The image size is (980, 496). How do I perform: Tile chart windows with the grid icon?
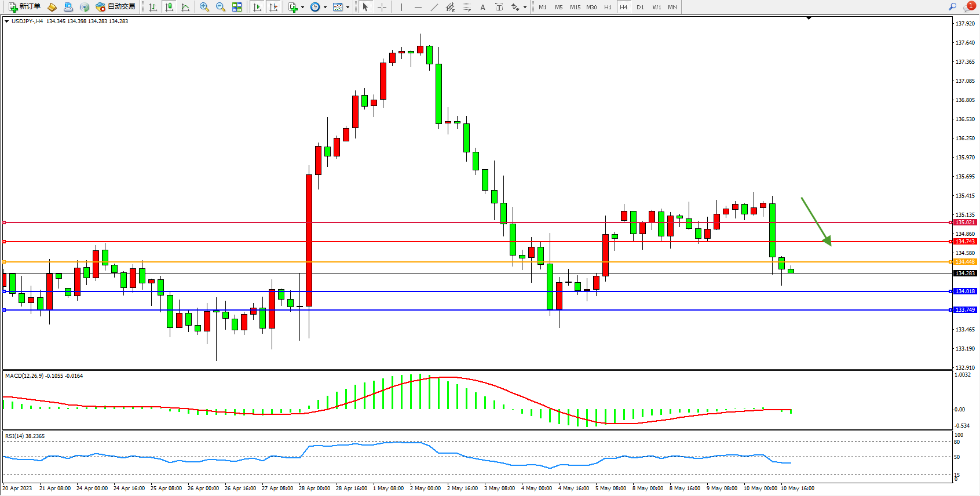point(237,7)
